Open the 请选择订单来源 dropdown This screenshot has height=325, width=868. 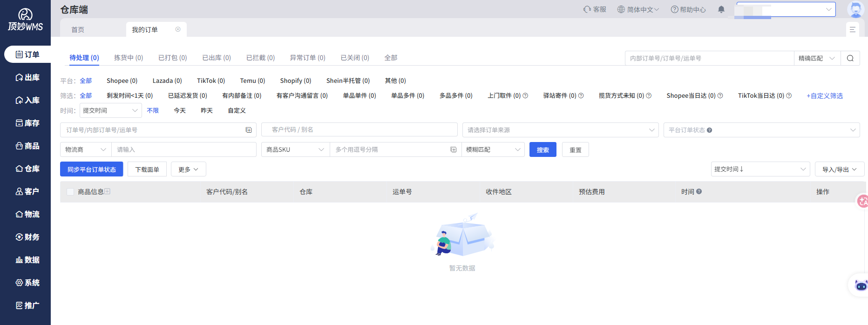coord(561,130)
